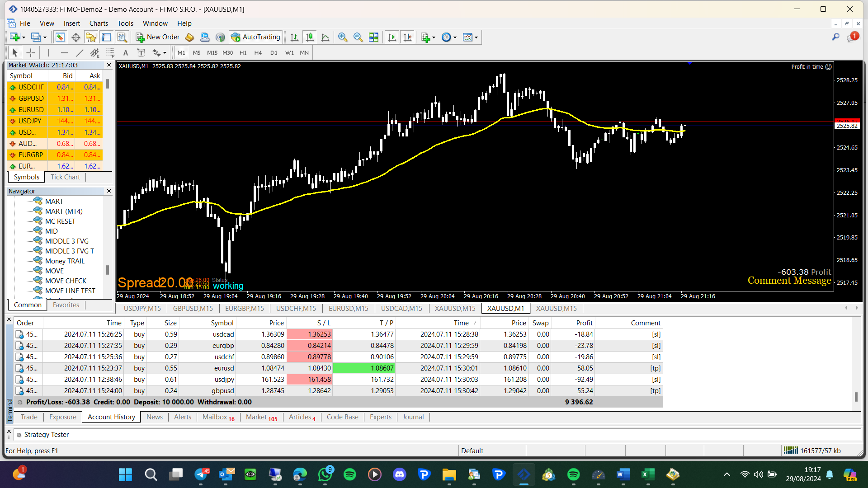Click the Zoom Out magnifier icon
This screenshot has height=488, width=868.
point(358,38)
